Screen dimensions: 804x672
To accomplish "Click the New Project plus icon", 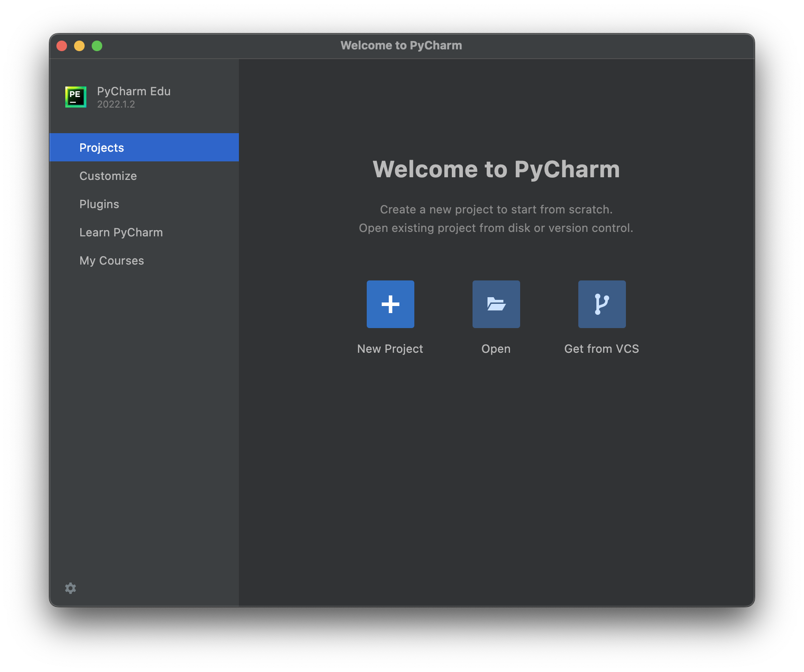I will [390, 304].
